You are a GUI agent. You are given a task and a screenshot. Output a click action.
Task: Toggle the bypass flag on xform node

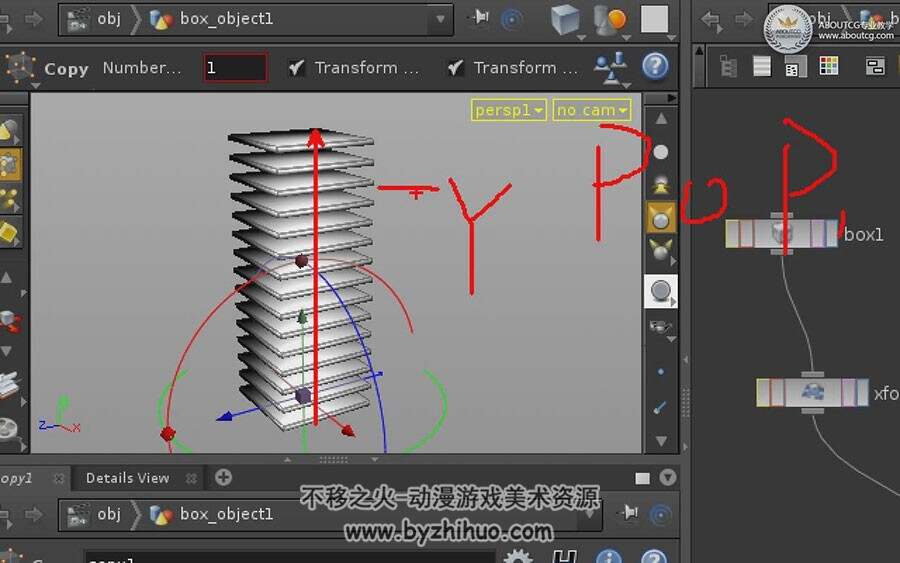tap(777, 392)
